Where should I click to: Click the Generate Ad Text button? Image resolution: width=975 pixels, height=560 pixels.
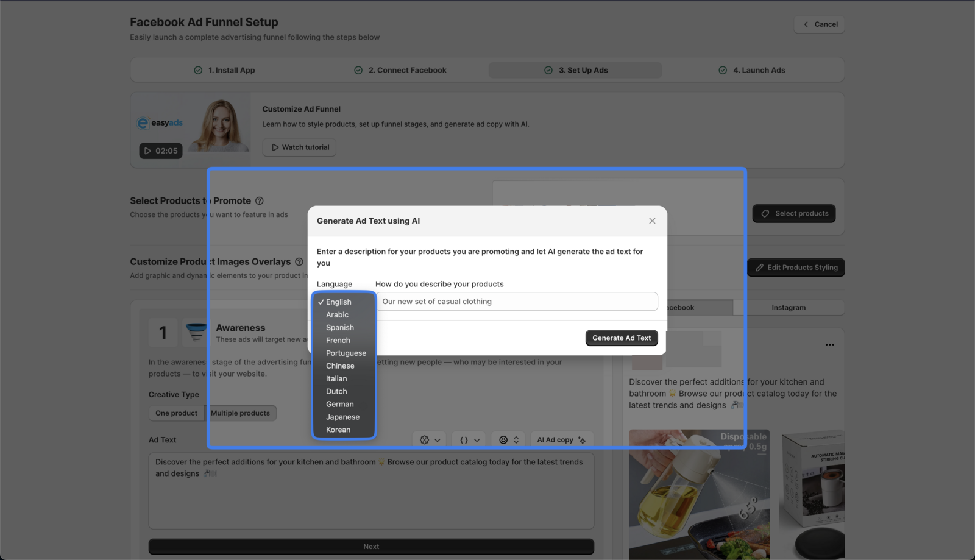click(x=621, y=338)
